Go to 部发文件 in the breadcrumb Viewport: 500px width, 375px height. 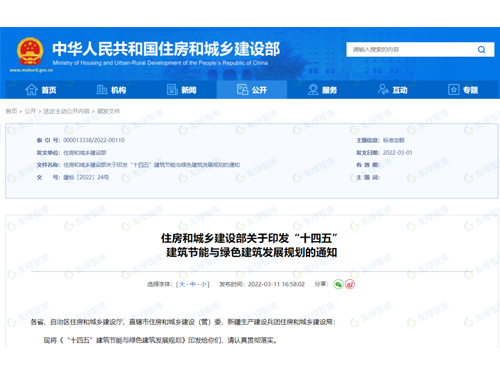(108, 111)
